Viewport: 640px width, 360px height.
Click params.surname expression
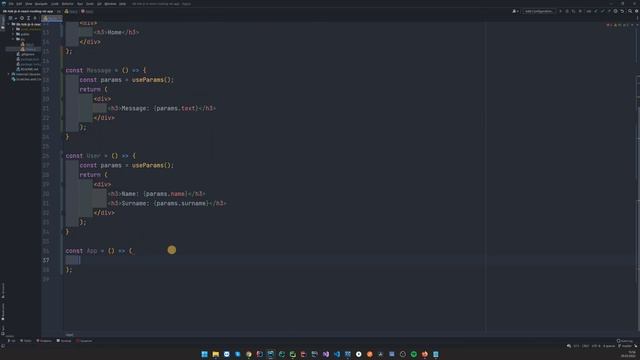tap(182, 203)
